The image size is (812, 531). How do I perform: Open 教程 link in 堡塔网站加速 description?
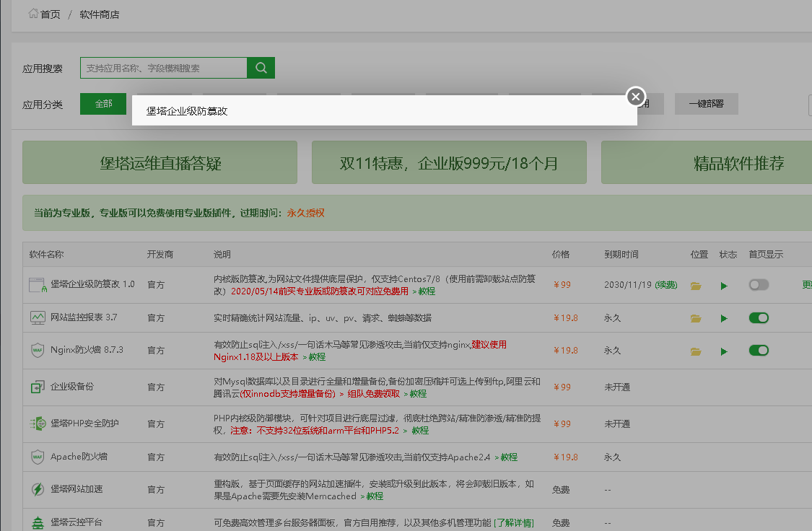pos(375,496)
